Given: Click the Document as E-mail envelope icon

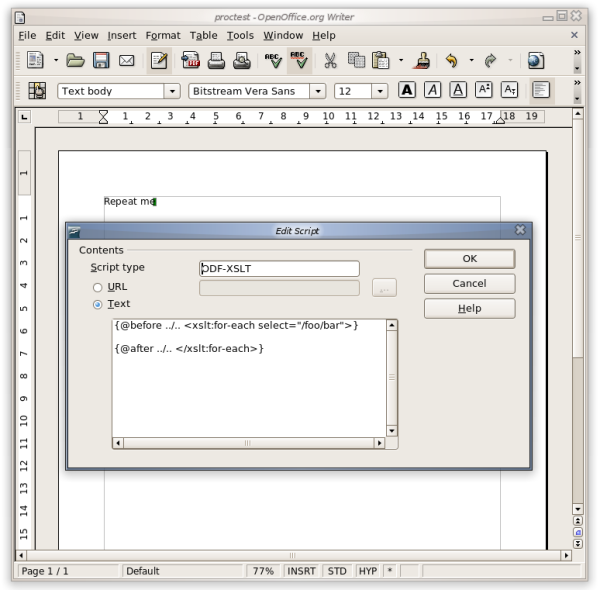Looking at the screenshot, I should click(126, 60).
